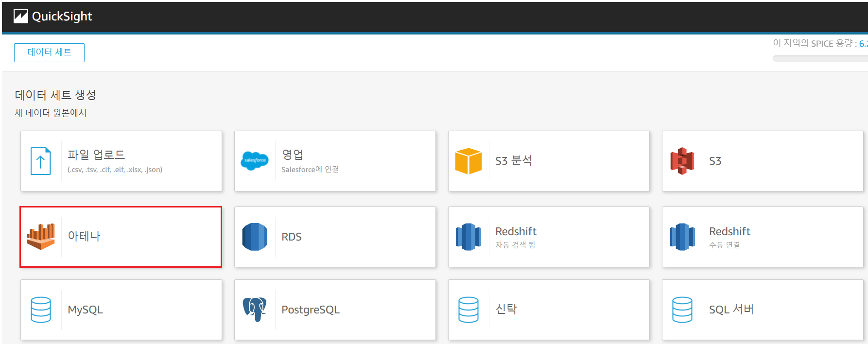
Task: Choose the MySQL source label
Action: [85, 310]
